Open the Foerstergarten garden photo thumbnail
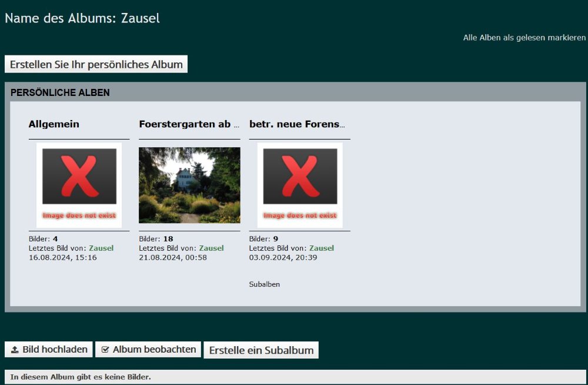588x385 pixels. [x=189, y=185]
